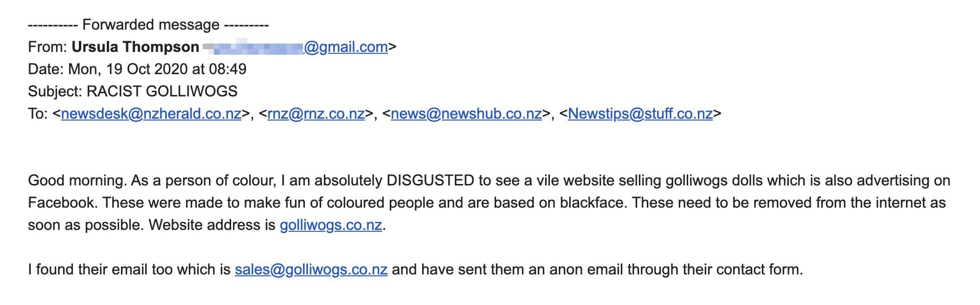Visit the golliwogs.co.nz website link
Viewport: 980px width, 305px height.
tap(331, 225)
